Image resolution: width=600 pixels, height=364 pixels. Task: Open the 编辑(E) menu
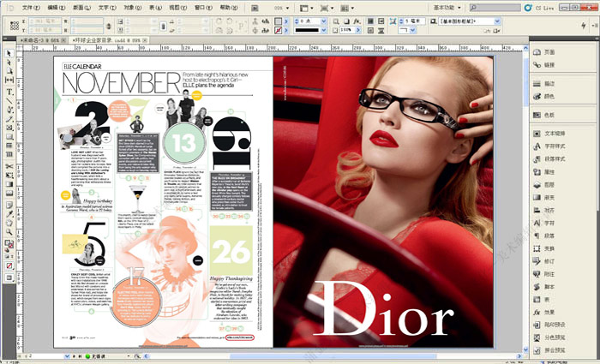click(x=57, y=8)
